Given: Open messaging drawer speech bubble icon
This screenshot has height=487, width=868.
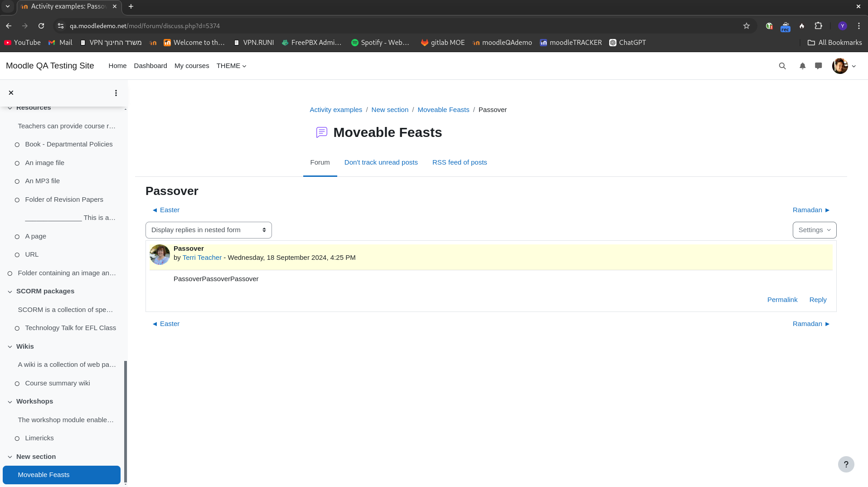Looking at the screenshot, I should [818, 66].
